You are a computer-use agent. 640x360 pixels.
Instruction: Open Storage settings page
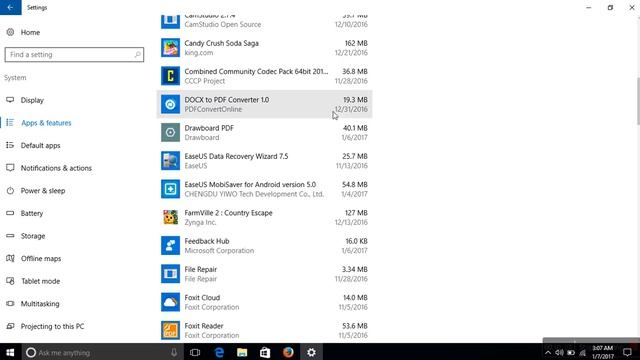point(33,236)
